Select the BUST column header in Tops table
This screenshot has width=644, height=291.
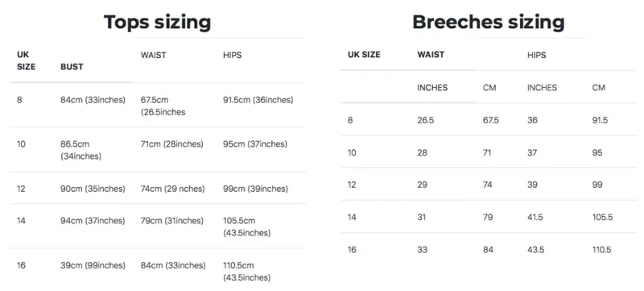[x=72, y=67]
